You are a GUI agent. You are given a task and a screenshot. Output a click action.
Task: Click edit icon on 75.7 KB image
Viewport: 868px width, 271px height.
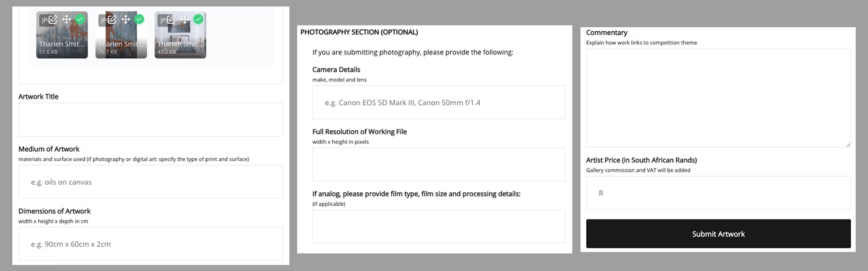112,20
